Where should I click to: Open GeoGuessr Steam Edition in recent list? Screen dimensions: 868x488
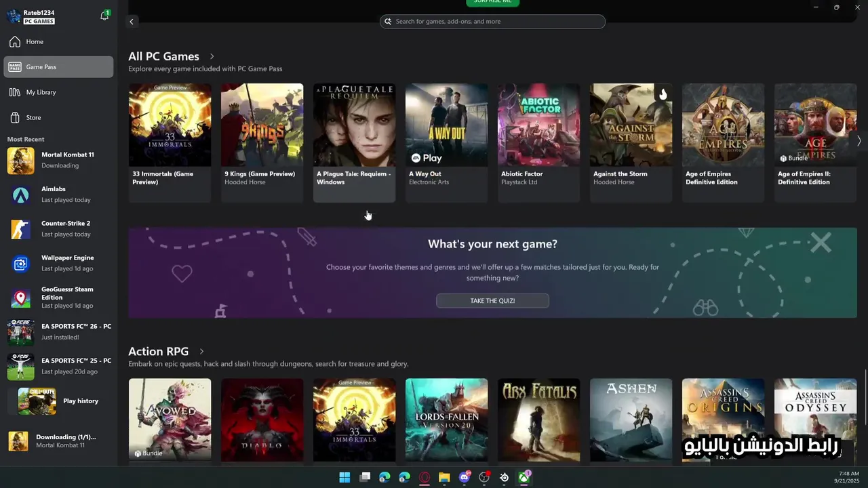(59, 298)
